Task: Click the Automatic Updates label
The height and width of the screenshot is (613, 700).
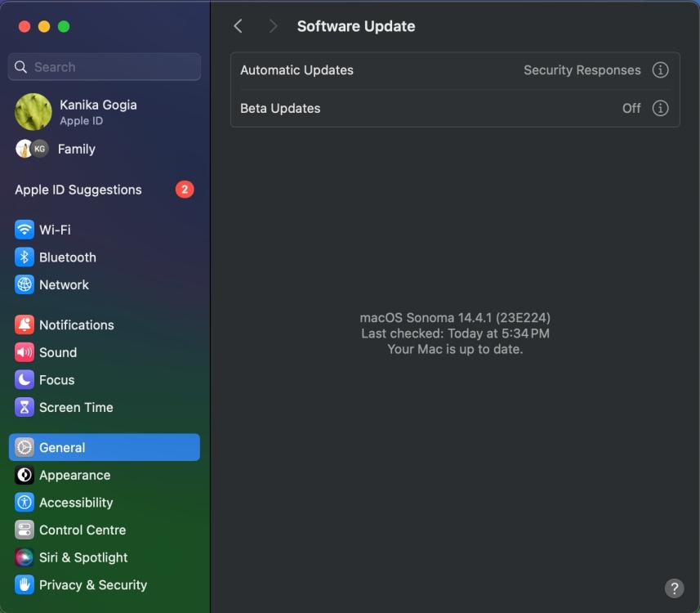Action: pyautogui.click(x=296, y=70)
